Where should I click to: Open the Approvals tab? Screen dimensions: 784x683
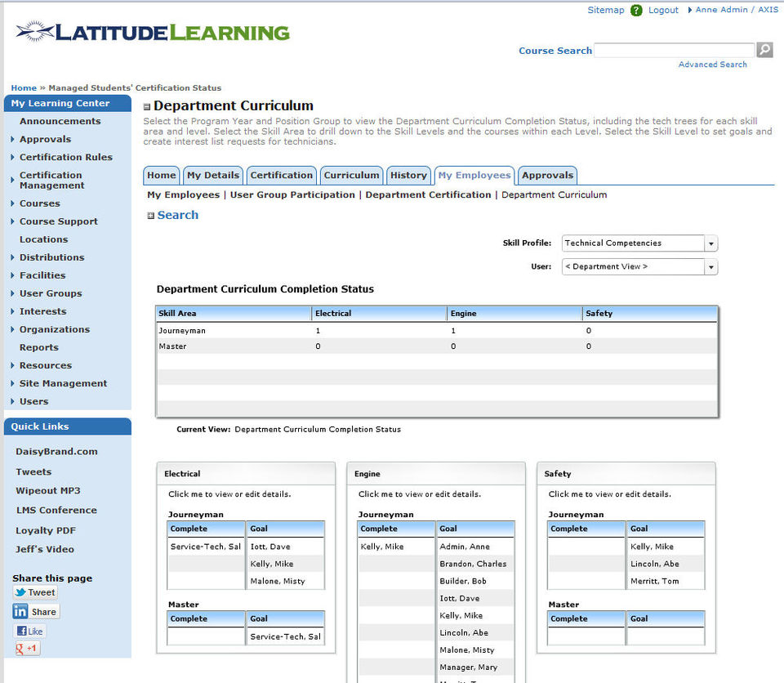547,175
